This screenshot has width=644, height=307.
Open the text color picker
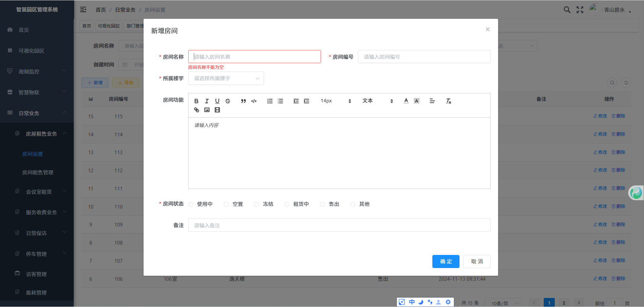pos(406,101)
